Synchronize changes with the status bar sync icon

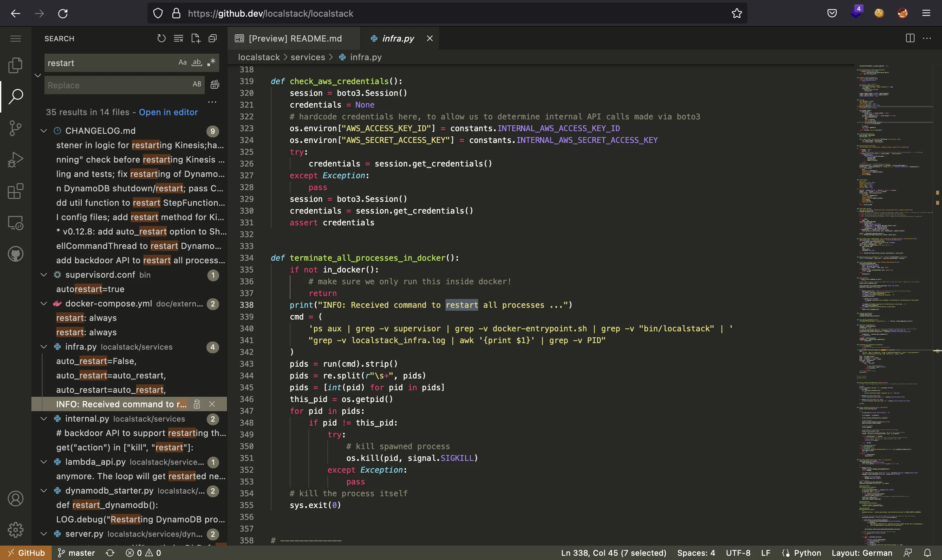(x=110, y=553)
